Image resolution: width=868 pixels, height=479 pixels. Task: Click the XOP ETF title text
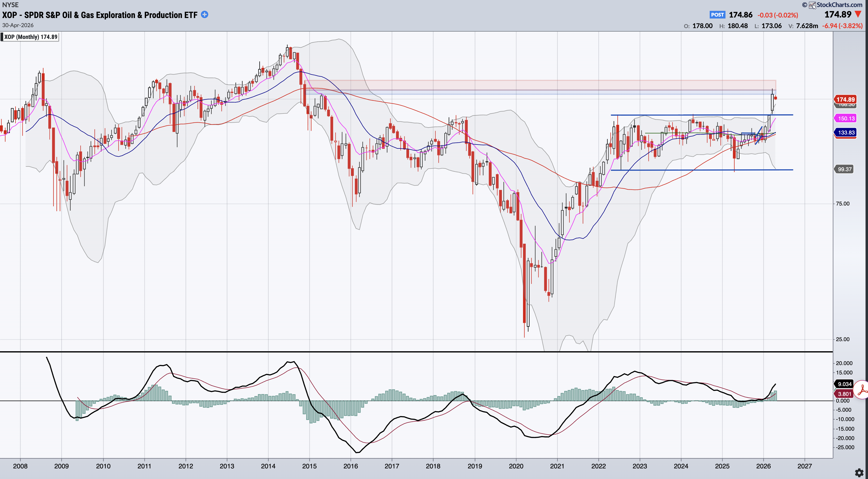click(x=100, y=15)
